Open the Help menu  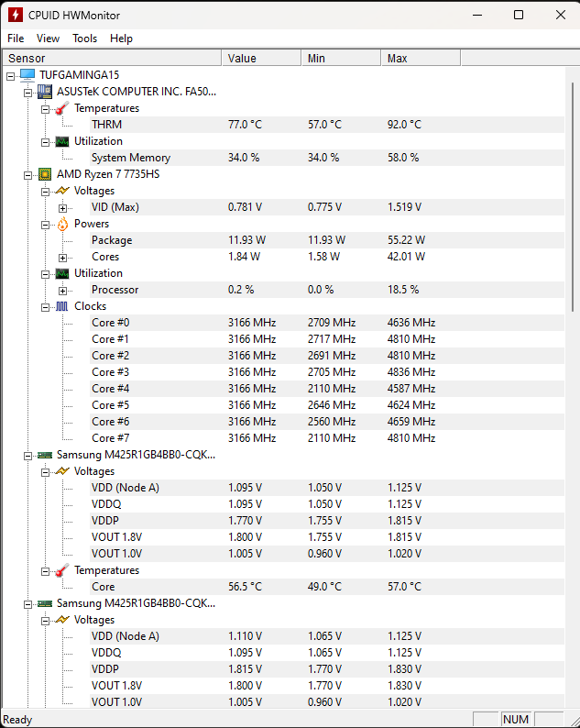click(121, 39)
